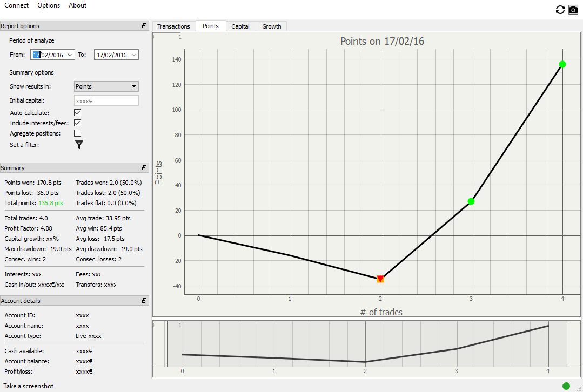This screenshot has width=583, height=392.
Task: Switch to the Transactions tab
Action: 173,26
